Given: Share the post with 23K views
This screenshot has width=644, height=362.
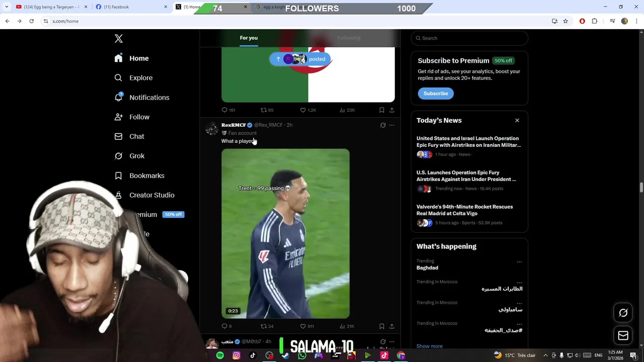Looking at the screenshot, I should tap(392, 110).
